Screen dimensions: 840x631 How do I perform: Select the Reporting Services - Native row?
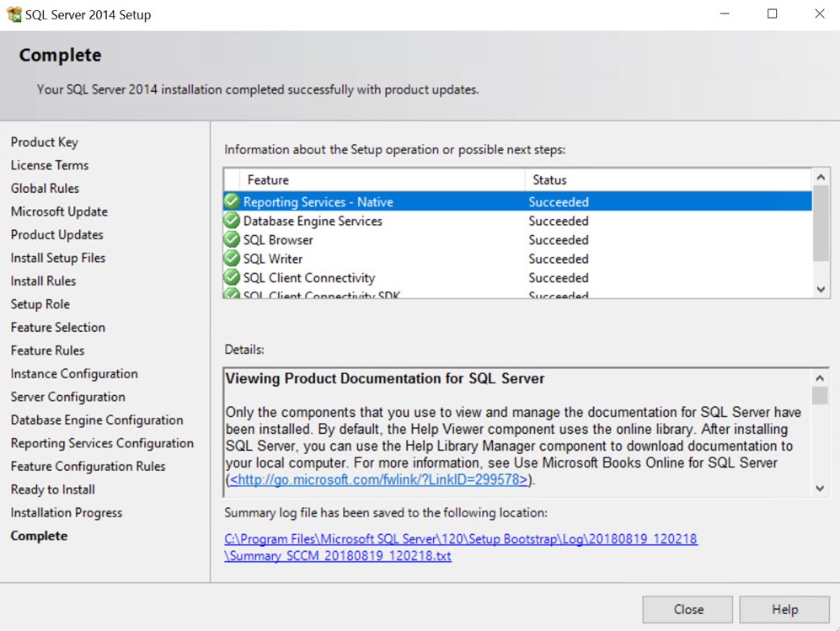tap(517, 201)
